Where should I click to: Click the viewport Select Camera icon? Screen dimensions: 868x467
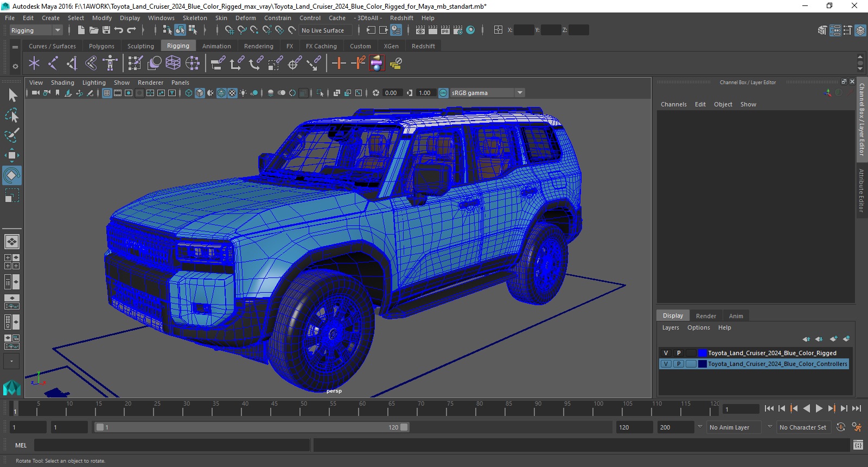pos(35,93)
